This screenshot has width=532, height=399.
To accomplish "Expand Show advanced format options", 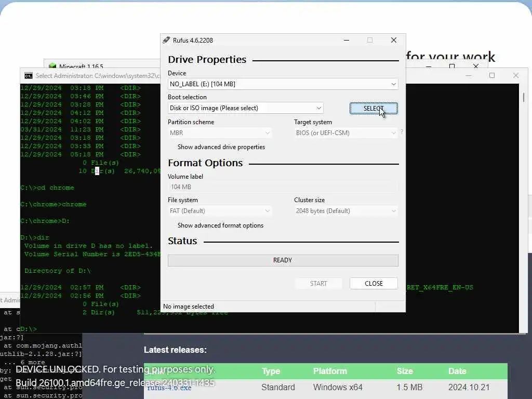I will (220, 225).
